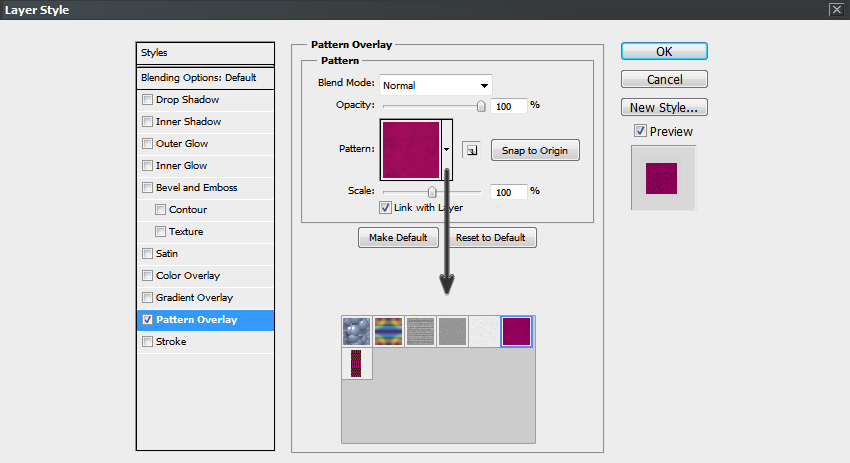Uncheck the Link with Layer checkbox
850x463 pixels.
[x=385, y=208]
